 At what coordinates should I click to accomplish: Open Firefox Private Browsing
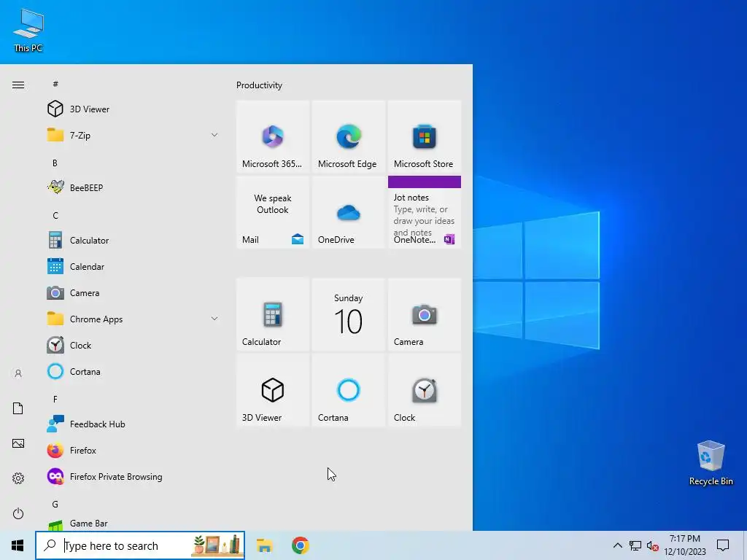point(133,477)
